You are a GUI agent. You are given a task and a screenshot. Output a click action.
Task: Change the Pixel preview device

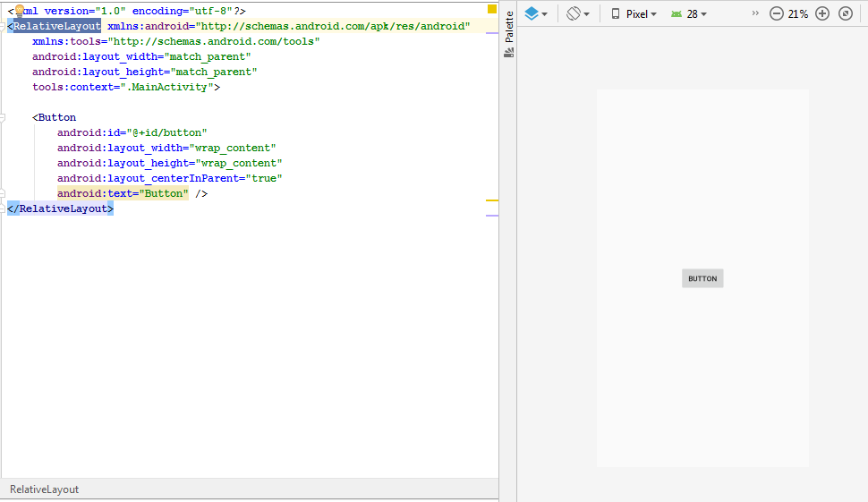click(x=634, y=14)
